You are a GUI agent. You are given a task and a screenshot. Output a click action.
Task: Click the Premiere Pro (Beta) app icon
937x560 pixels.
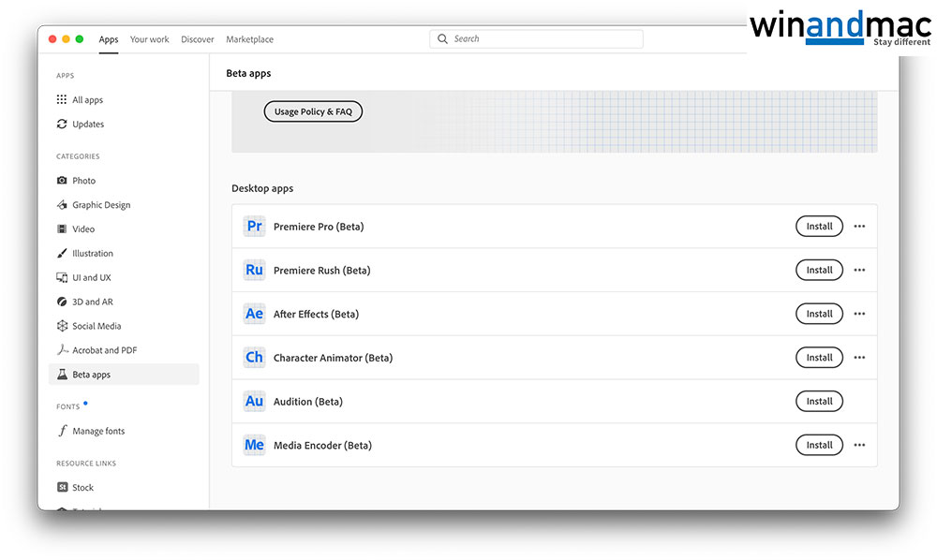click(x=254, y=227)
